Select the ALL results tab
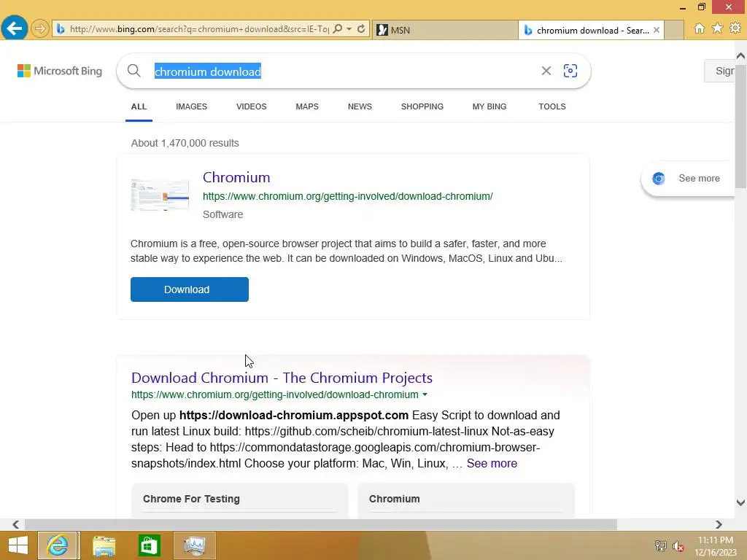The height and width of the screenshot is (560, 747). [139, 106]
